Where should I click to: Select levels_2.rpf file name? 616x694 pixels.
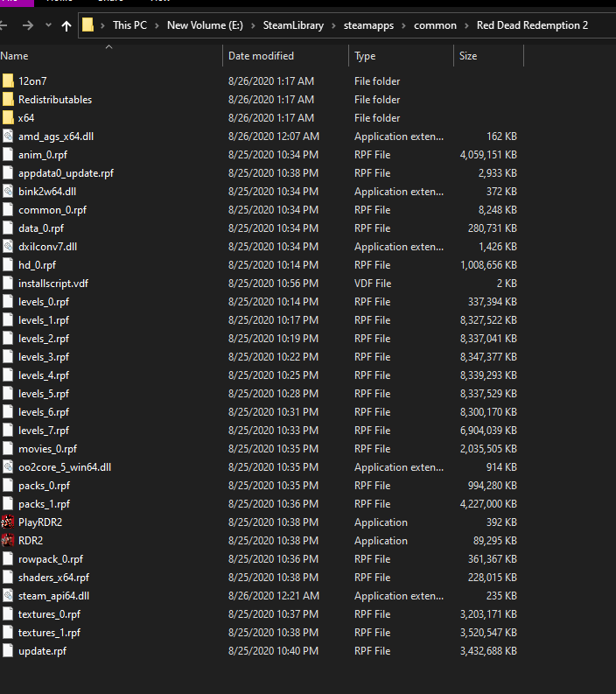(x=44, y=338)
